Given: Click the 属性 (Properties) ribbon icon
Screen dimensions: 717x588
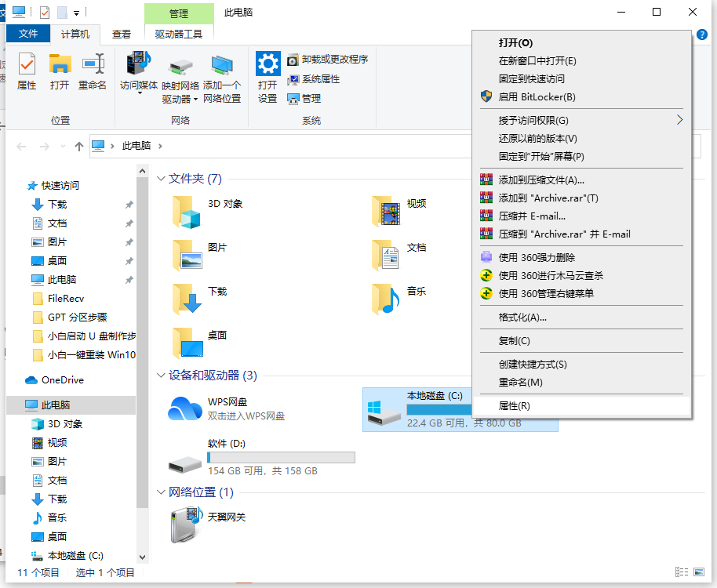Looking at the screenshot, I should click(x=27, y=71).
